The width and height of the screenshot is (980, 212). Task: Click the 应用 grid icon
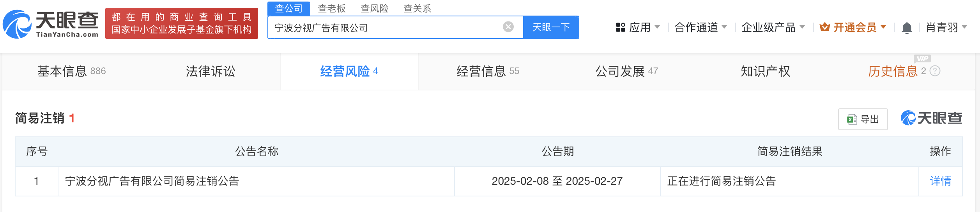(x=620, y=27)
